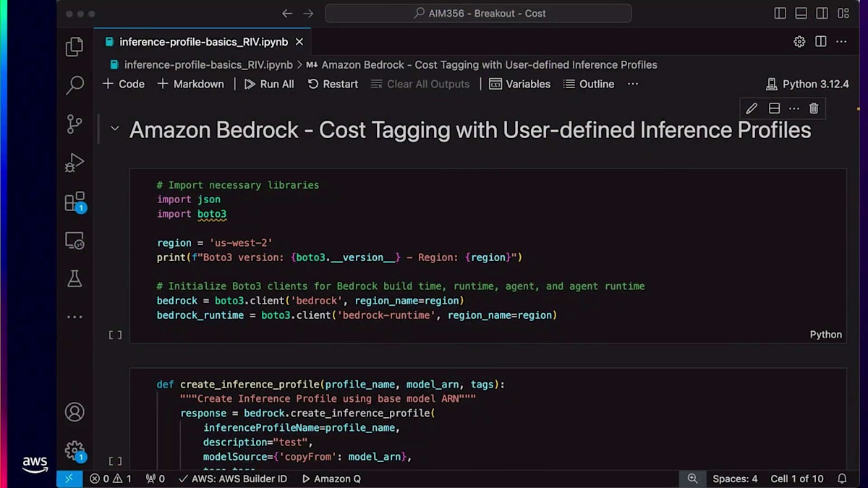Open the Extensions view with badge
Screen dimensions: 868x488
point(75,202)
